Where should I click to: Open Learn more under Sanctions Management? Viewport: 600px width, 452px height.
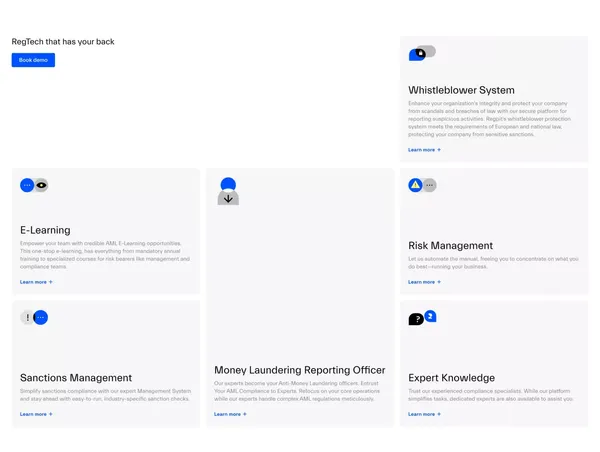coord(36,414)
